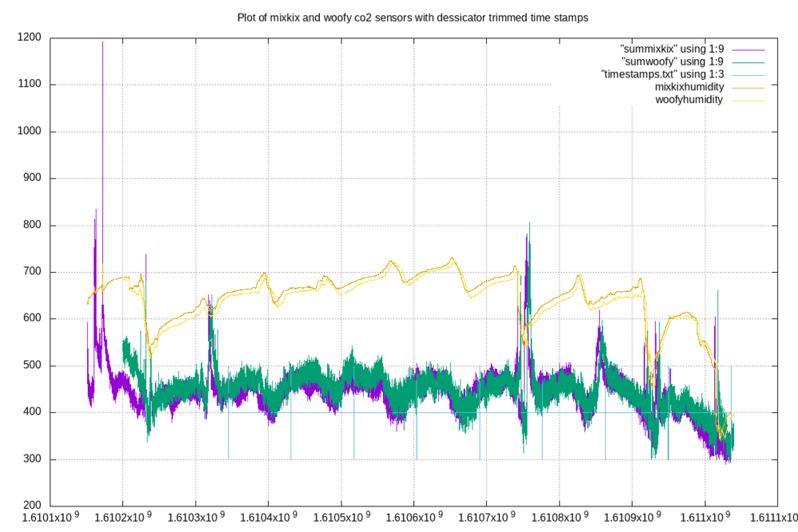Toggle the woofyhumidity legend entry
This screenshot has width=798, height=532.
(x=689, y=100)
